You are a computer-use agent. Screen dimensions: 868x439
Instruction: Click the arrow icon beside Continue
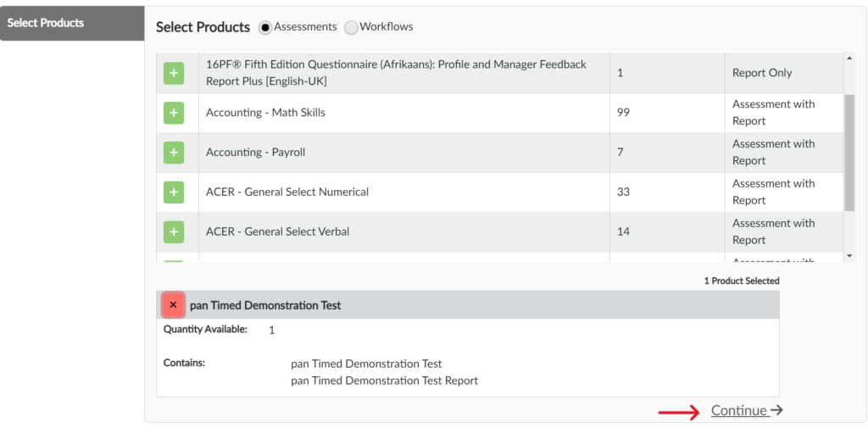coord(776,411)
